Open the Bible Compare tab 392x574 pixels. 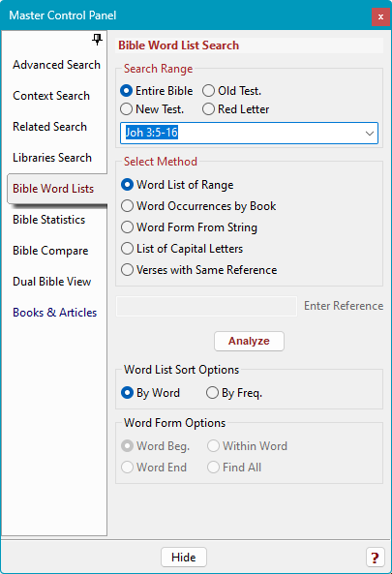pyautogui.click(x=50, y=251)
